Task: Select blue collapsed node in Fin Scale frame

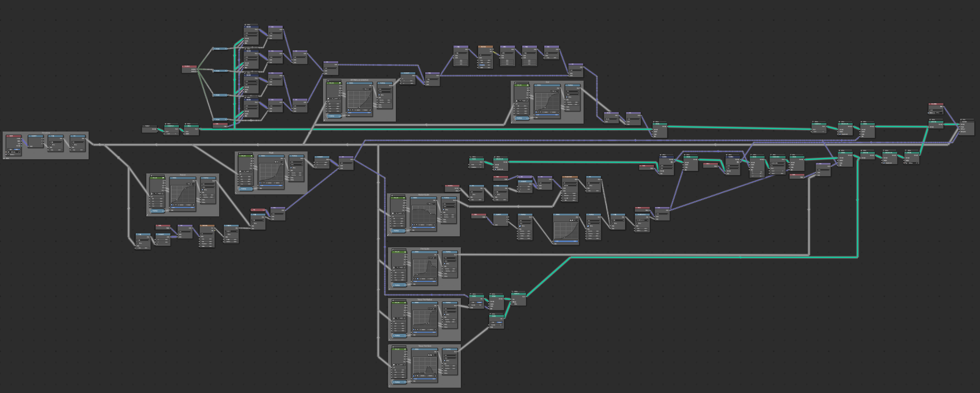Action: tap(399, 286)
